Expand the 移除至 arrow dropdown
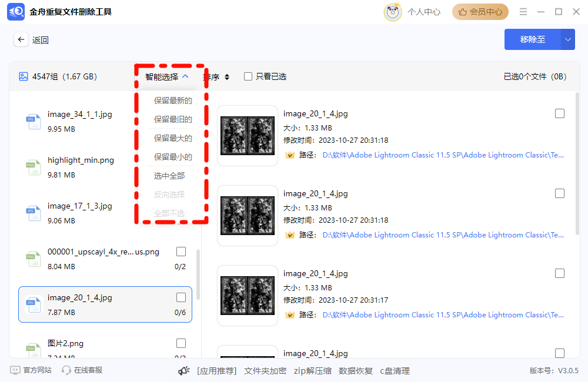 point(568,39)
